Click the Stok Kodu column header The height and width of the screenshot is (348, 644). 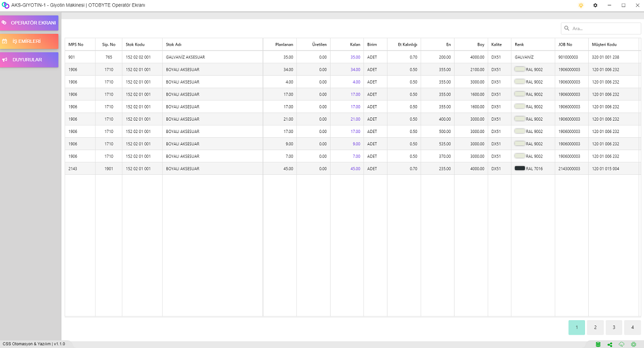click(135, 45)
